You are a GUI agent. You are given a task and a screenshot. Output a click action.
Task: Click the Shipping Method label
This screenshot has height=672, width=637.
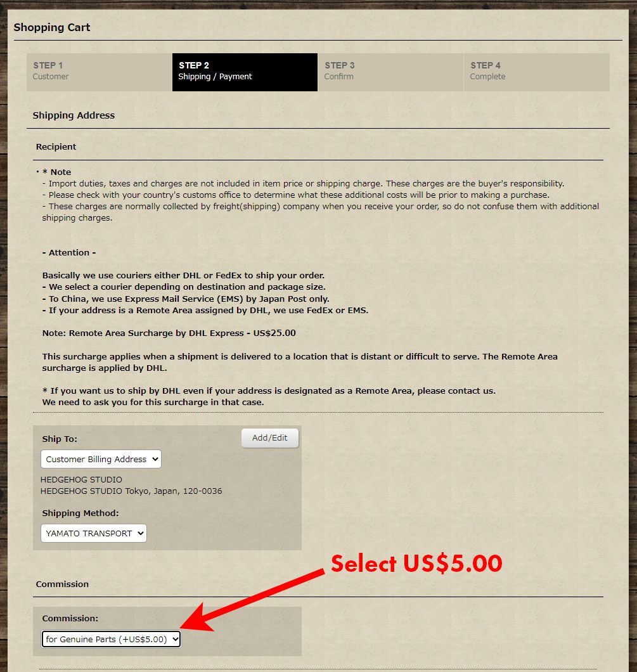click(80, 513)
